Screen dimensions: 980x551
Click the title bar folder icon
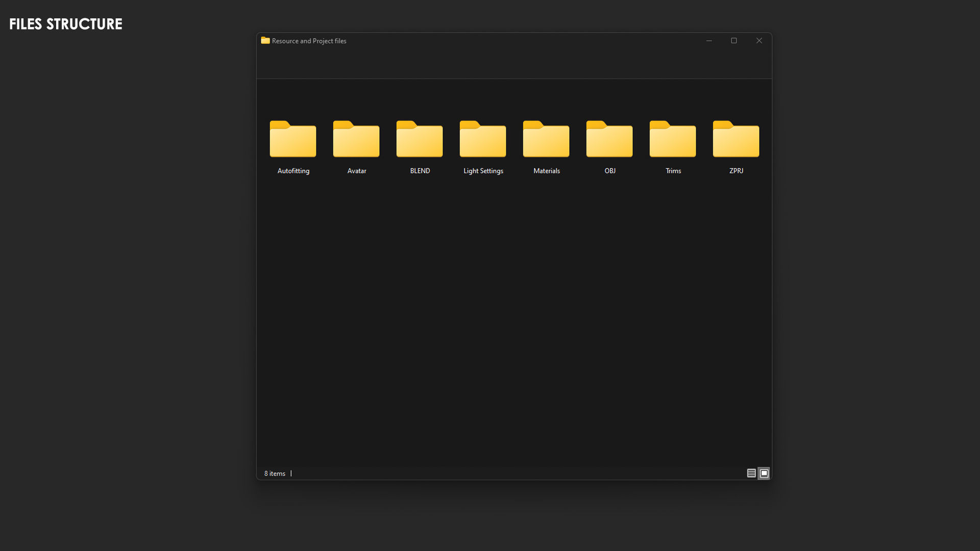pyautogui.click(x=265, y=40)
